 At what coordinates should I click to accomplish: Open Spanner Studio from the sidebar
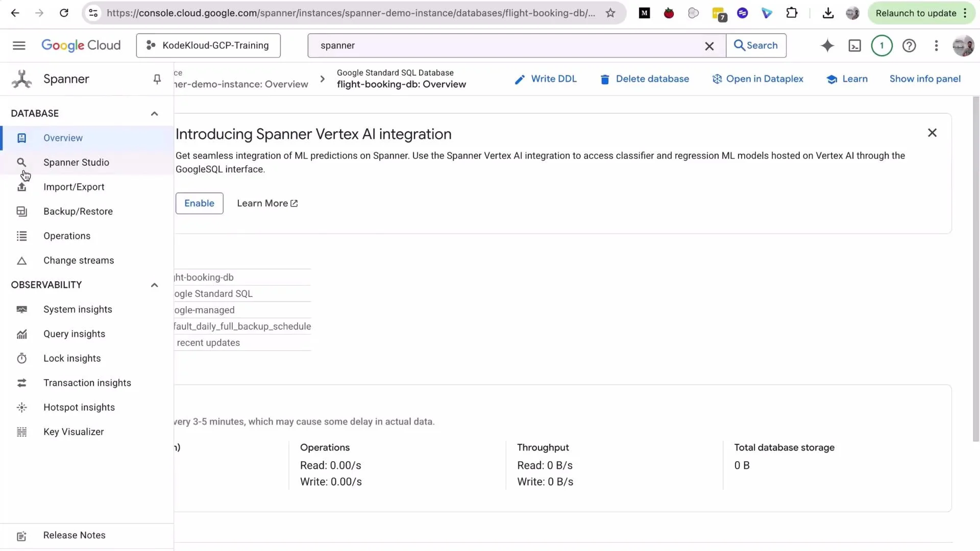[87, 162]
